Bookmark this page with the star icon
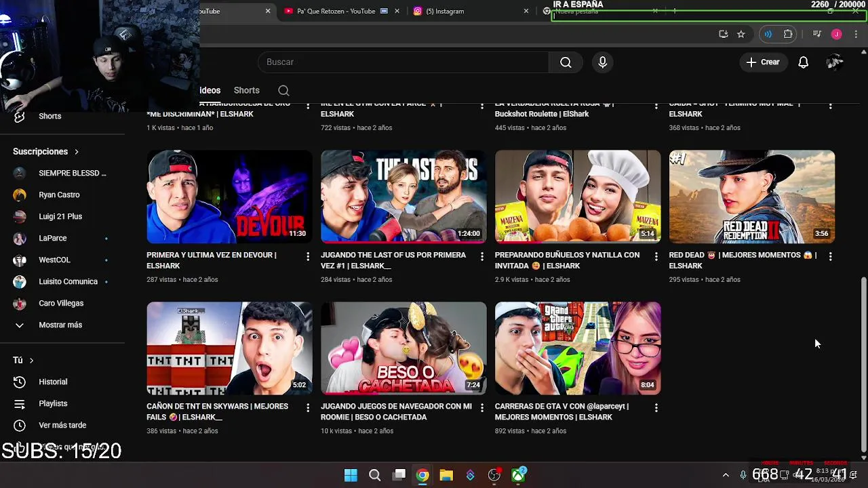Image resolution: width=868 pixels, height=488 pixels. pos(741,34)
